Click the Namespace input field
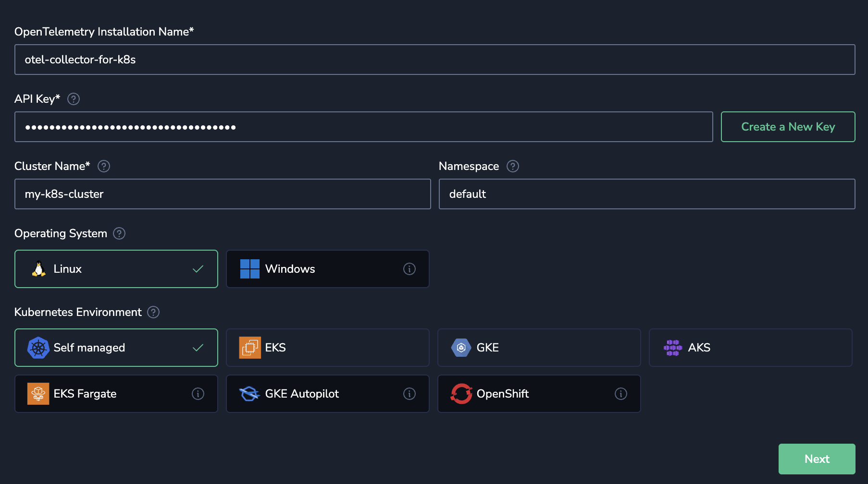The height and width of the screenshot is (484, 868). [x=646, y=194]
